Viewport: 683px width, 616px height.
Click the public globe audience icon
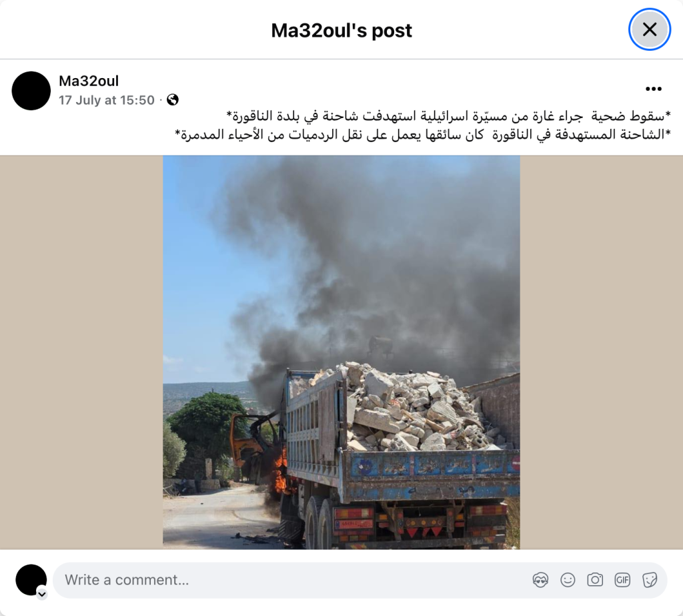click(x=173, y=100)
